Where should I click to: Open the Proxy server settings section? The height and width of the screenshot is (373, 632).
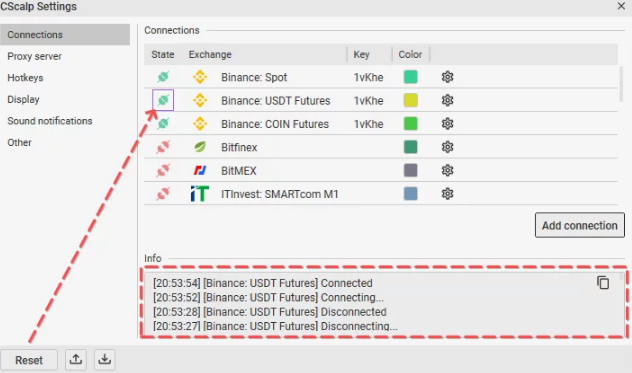[35, 56]
